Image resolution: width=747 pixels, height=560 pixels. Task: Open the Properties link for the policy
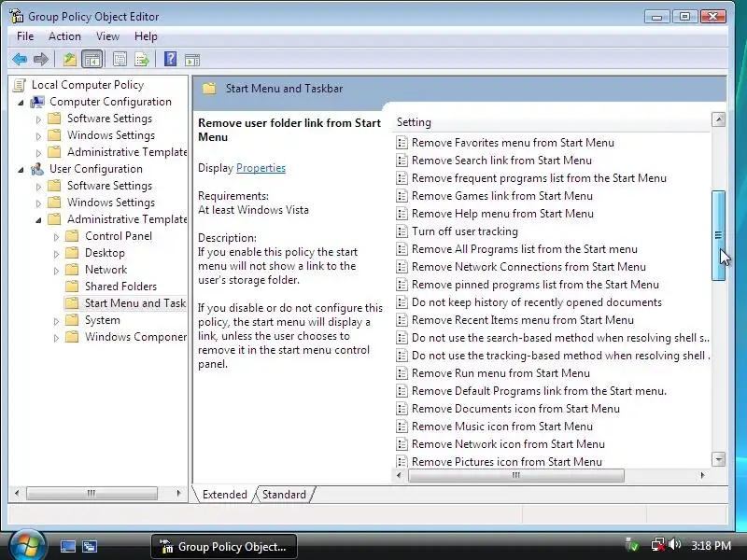(x=261, y=168)
